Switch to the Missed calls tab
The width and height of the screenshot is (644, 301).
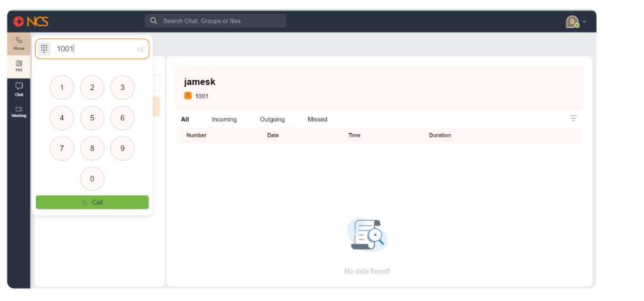point(318,119)
